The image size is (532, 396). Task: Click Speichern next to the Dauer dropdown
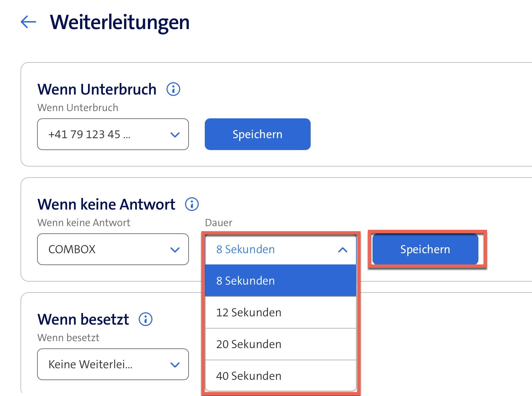(425, 249)
